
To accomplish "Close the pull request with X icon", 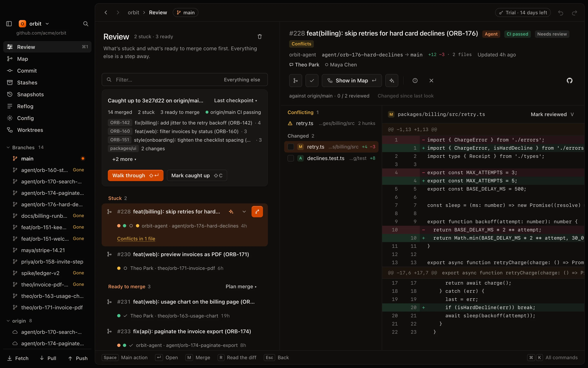I will click(x=431, y=81).
